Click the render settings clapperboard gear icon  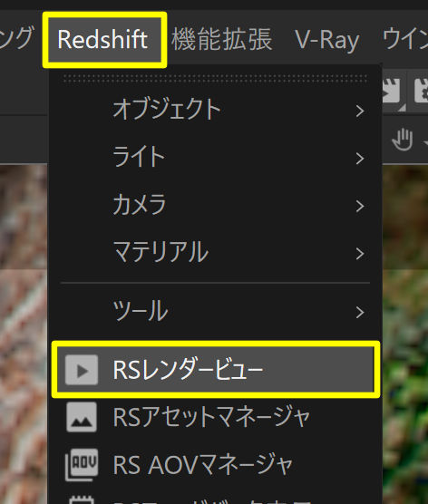(x=422, y=91)
